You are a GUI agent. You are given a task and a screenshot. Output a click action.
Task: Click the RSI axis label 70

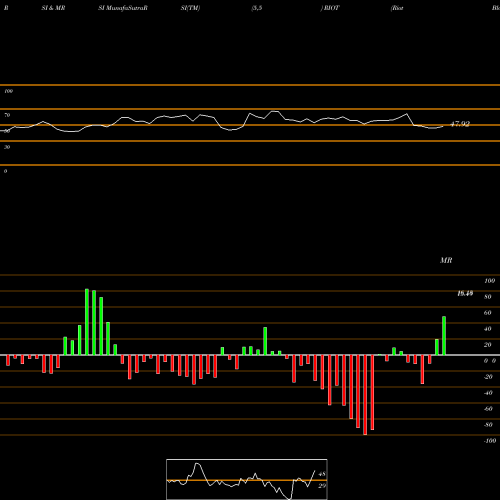[7, 115]
